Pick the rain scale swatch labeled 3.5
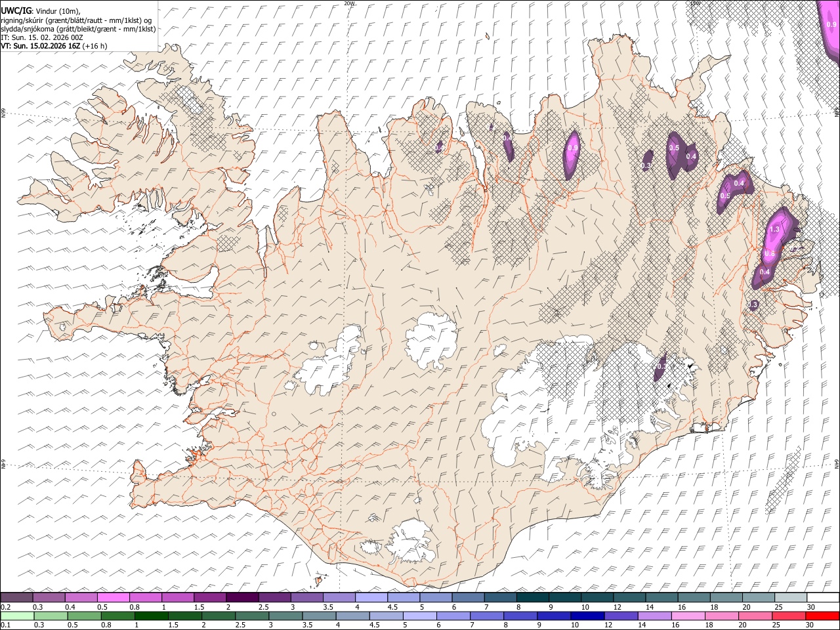 click(319, 616)
